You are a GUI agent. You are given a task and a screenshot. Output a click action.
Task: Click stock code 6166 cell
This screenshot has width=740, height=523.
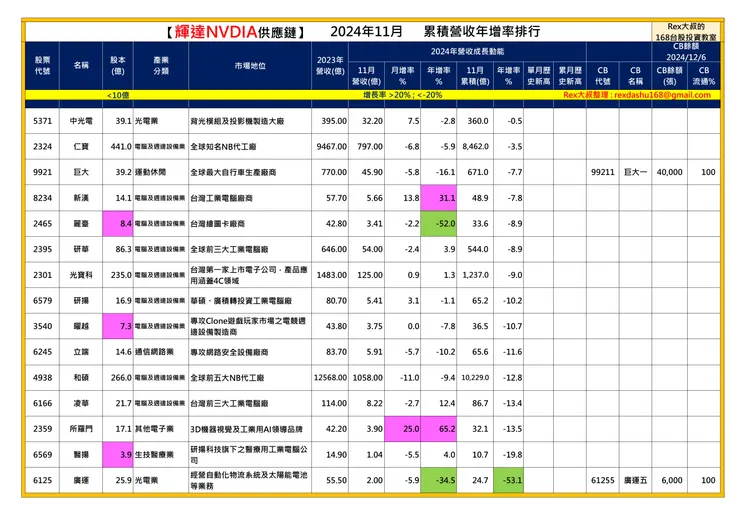click(42, 403)
